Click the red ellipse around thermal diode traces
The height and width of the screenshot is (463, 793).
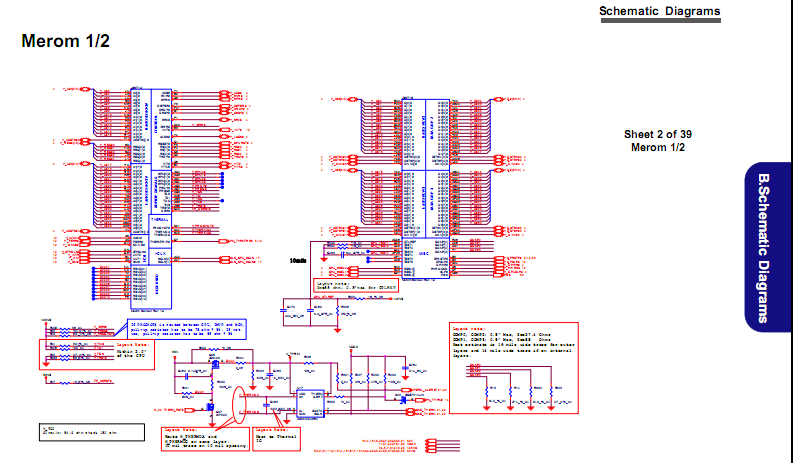point(239,405)
